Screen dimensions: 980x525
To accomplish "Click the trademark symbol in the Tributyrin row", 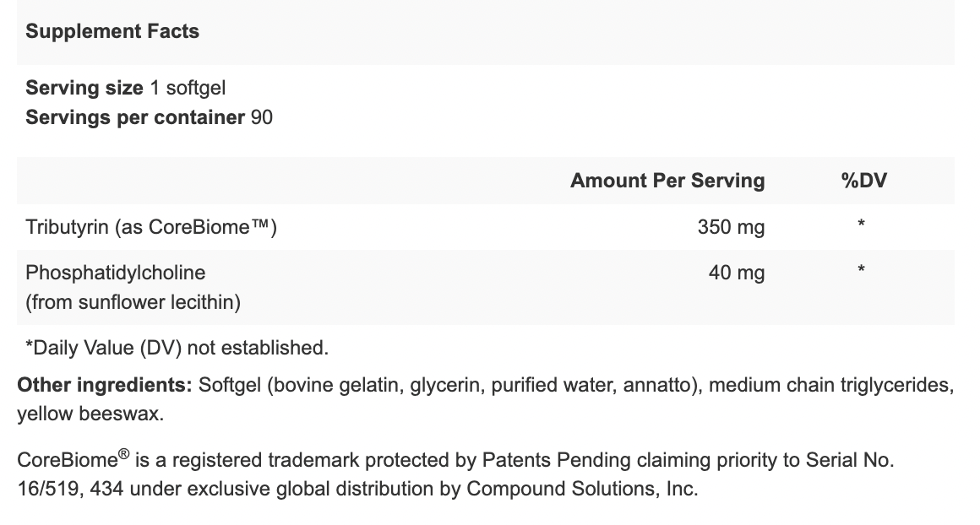I will pos(258,226).
